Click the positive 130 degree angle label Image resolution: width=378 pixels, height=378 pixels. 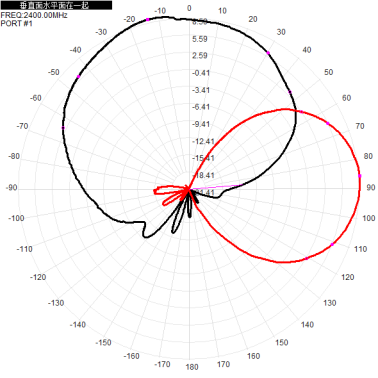pos(330,303)
